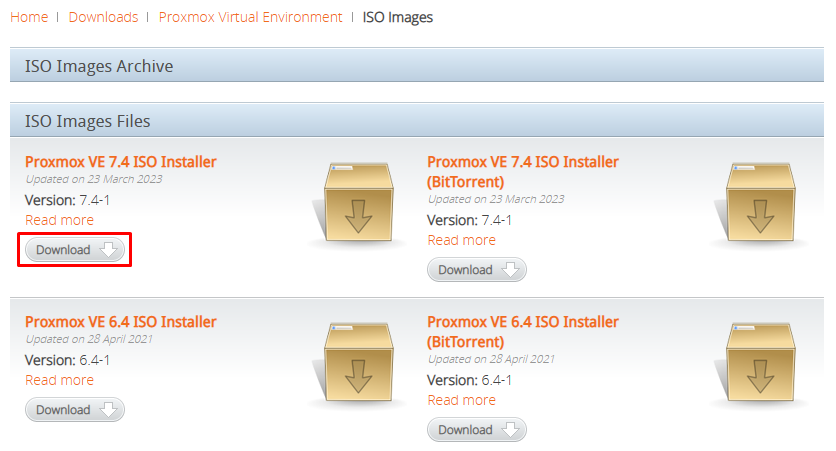Image resolution: width=836 pixels, height=451 pixels.
Task: Open Proxmox VE 7.4 ISO Installer (BitTorrent) title
Action: pos(522,172)
